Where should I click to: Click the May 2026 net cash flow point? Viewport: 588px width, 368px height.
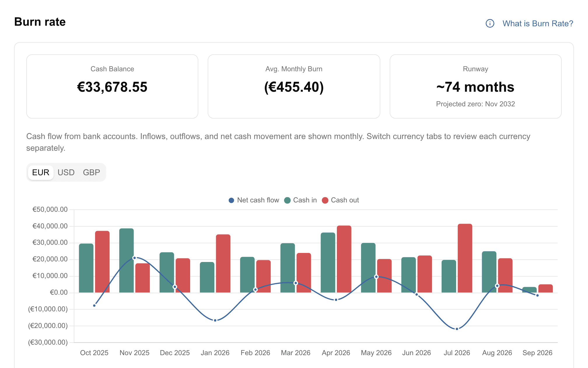point(376,277)
